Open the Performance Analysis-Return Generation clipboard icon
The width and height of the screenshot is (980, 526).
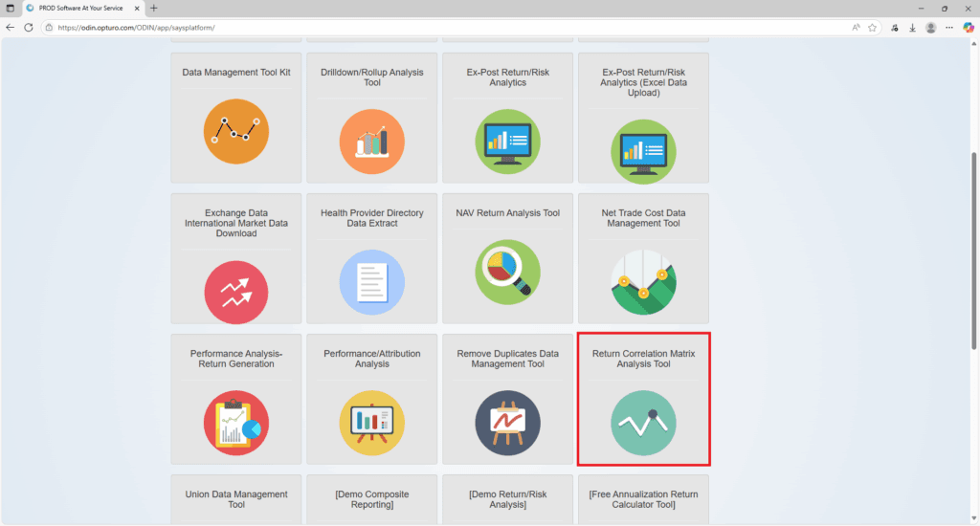[235, 423]
